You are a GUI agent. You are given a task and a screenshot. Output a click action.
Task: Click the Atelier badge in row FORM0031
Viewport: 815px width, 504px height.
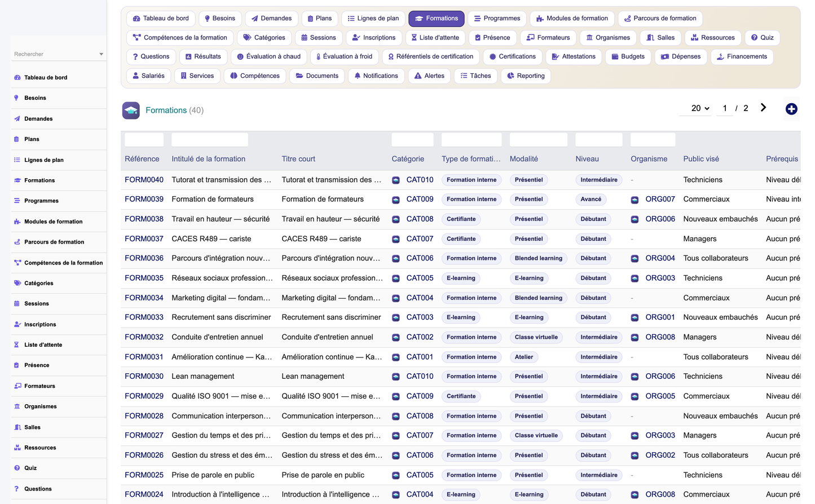[x=524, y=357]
